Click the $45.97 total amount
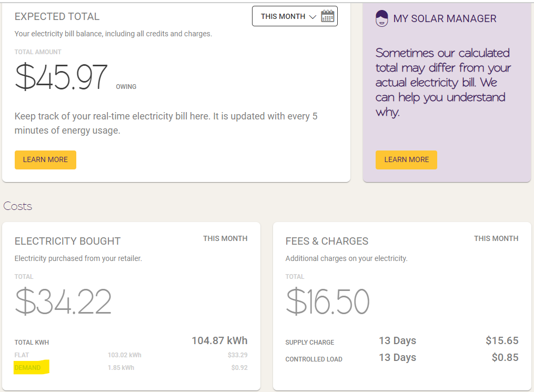Image resolution: width=534 pixels, height=392 pixels. point(62,77)
